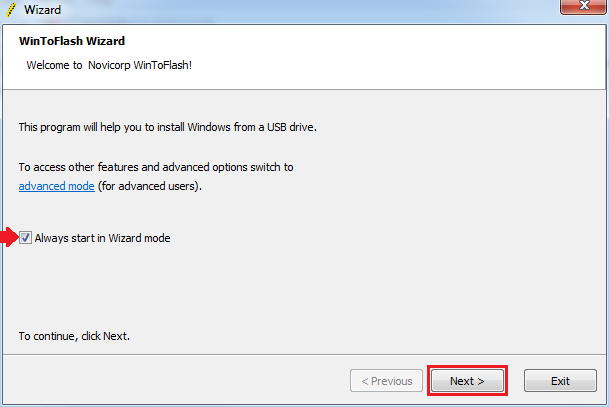Image resolution: width=609 pixels, height=407 pixels.
Task: Click the Wizard title bar icon
Action: tap(11, 9)
